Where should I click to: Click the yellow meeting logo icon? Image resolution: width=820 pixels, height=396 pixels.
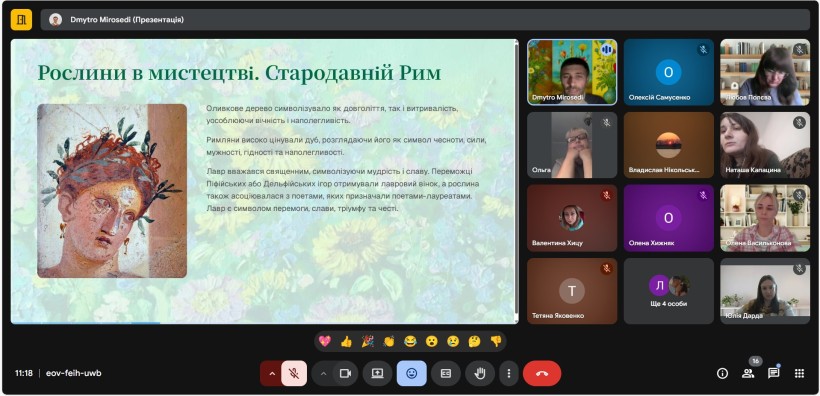(21, 20)
